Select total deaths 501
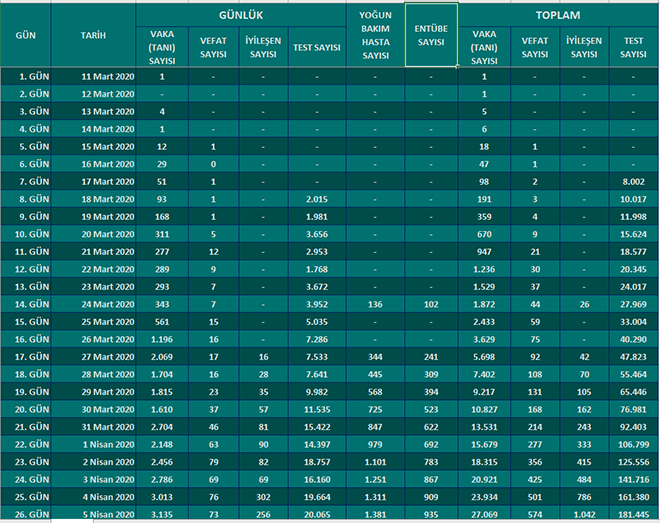 tap(535, 497)
